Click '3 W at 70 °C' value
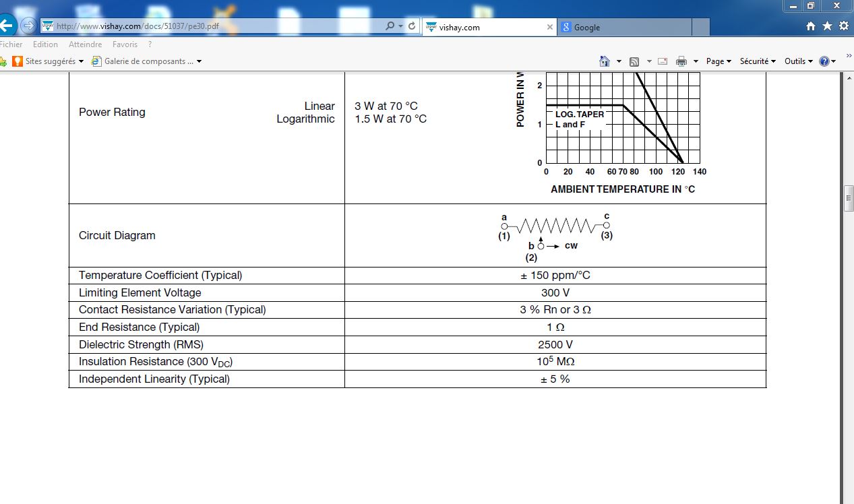This screenshot has height=504, width=854. coord(386,106)
